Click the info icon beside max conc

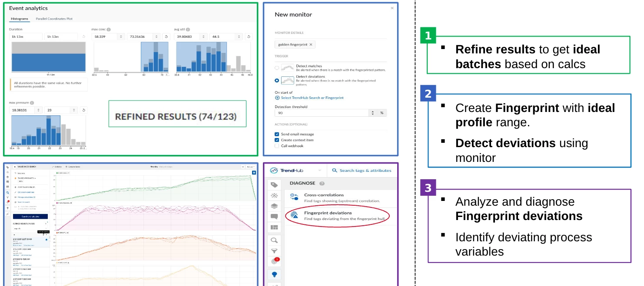click(x=109, y=30)
